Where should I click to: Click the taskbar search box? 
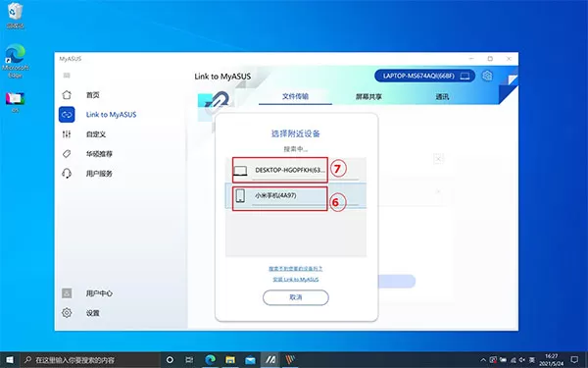click(90, 360)
